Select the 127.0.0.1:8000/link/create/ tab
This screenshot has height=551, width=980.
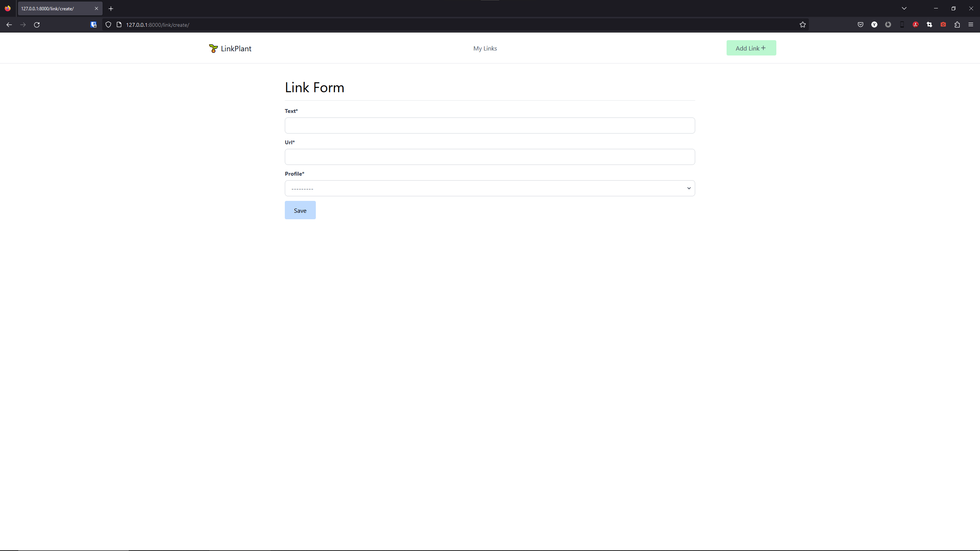coord(54,8)
